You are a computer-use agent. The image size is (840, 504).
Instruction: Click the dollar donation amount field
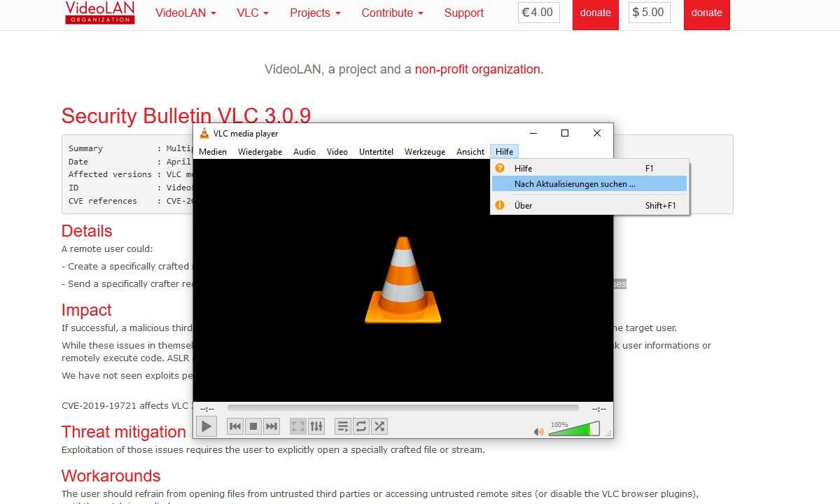point(650,13)
